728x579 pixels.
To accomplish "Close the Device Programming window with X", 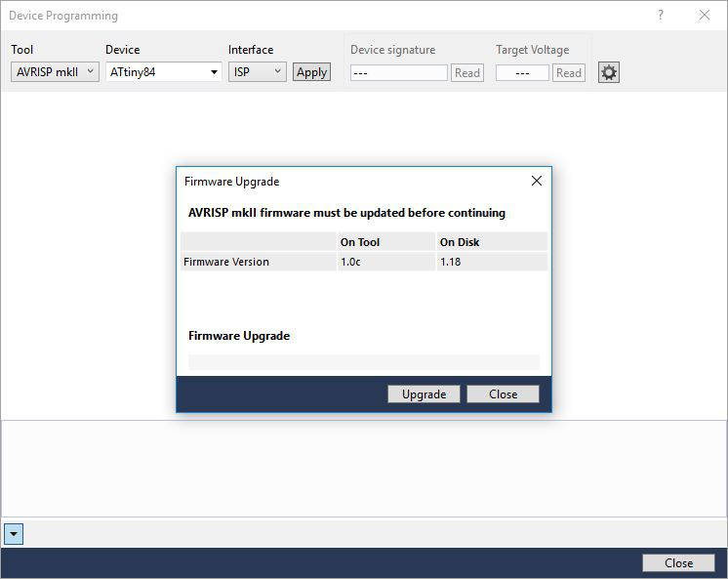I will pyautogui.click(x=705, y=16).
